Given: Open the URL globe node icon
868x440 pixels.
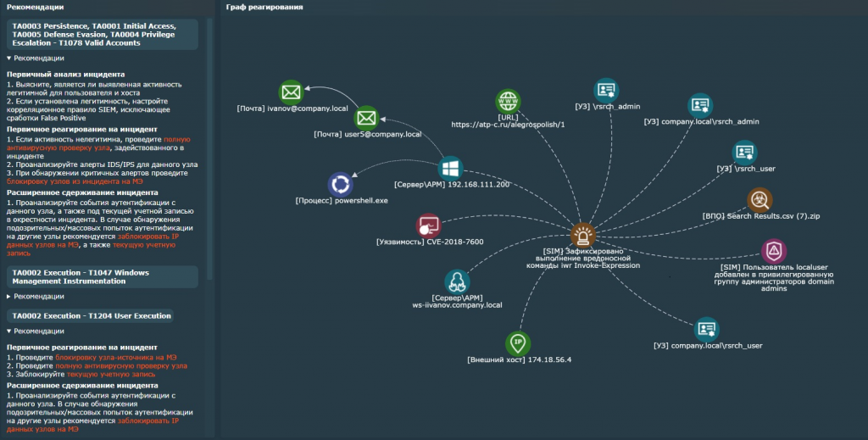Looking at the screenshot, I should tap(509, 101).
